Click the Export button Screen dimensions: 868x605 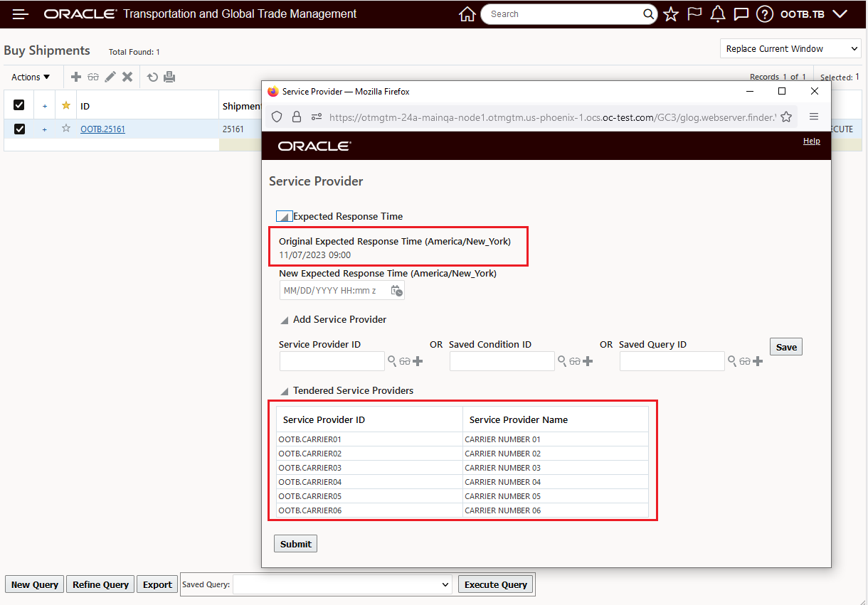157,584
